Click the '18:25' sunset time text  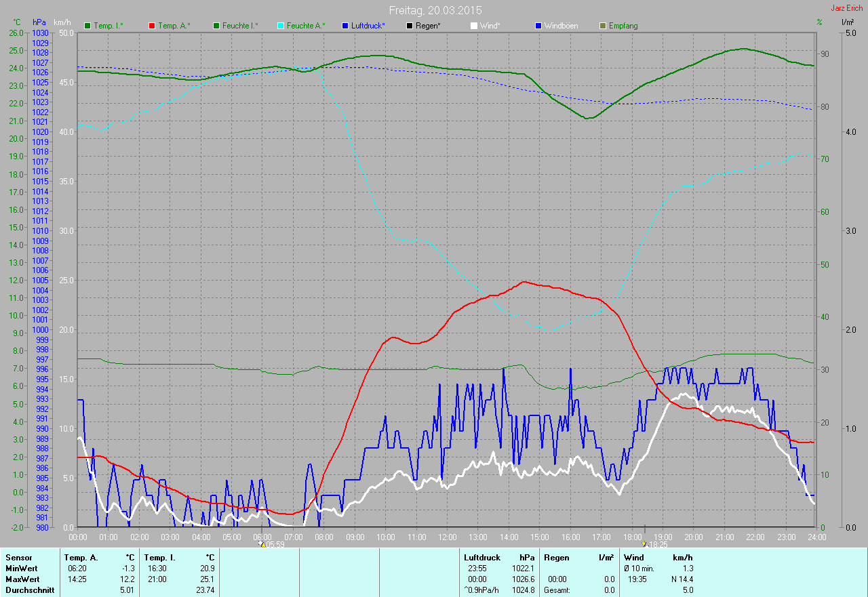pos(658,544)
